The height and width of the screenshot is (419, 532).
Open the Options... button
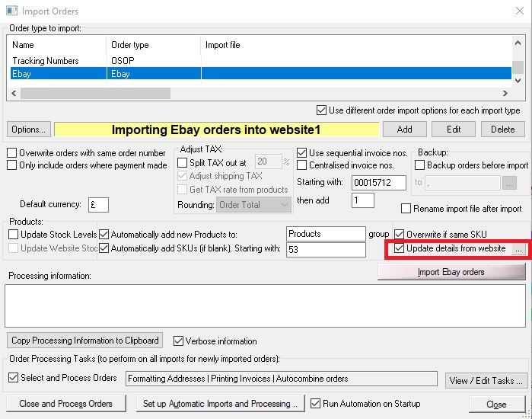(x=28, y=130)
